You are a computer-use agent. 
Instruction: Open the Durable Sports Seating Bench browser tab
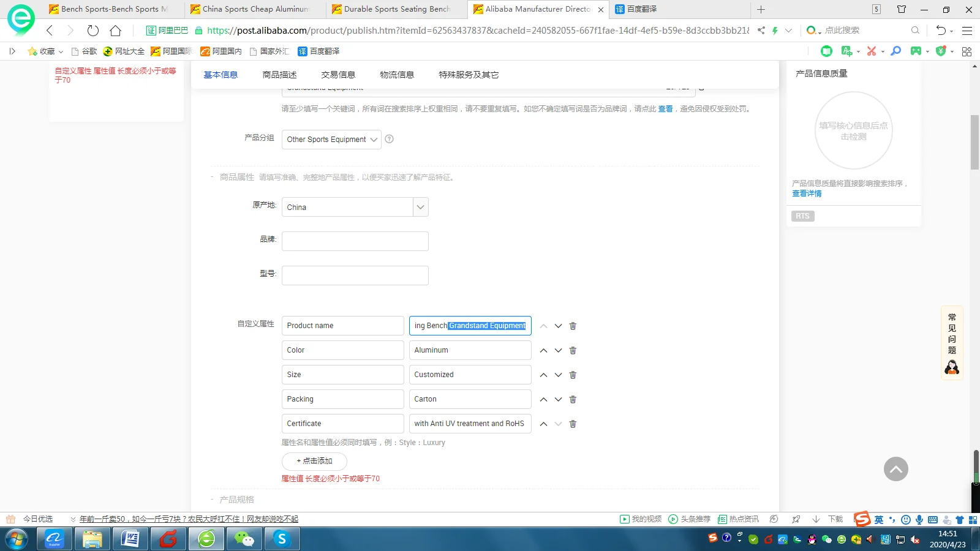pyautogui.click(x=397, y=9)
